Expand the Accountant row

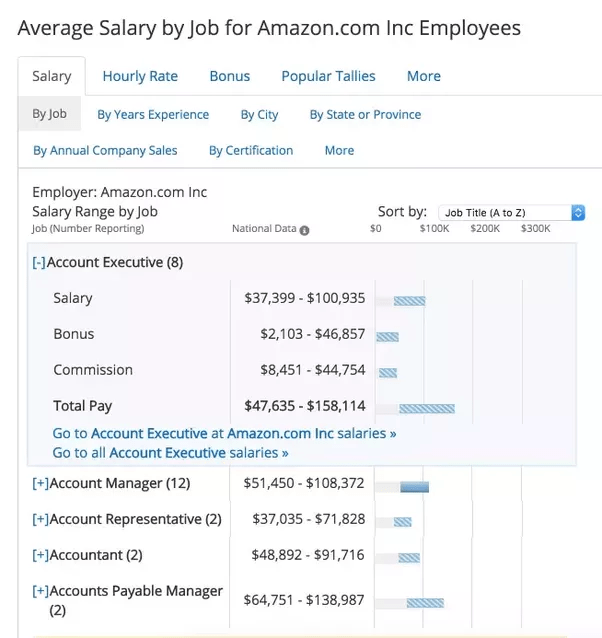pos(40,556)
